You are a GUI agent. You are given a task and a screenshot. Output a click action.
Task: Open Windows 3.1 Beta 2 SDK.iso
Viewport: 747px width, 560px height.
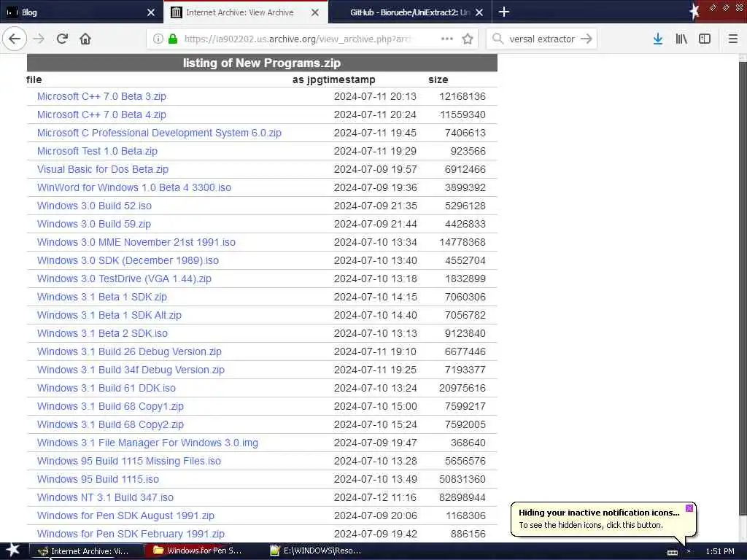[x=102, y=333]
